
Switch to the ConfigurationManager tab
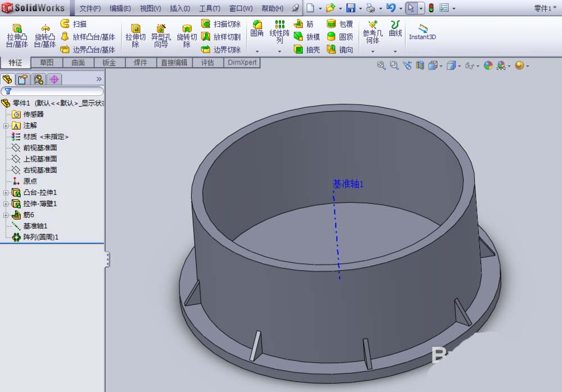point(38,79)
